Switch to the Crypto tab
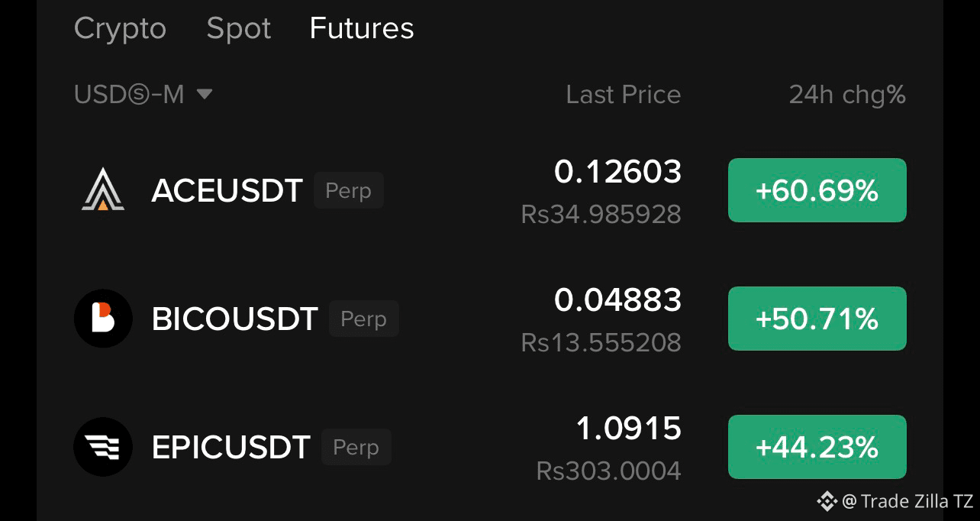 point(120,29)
